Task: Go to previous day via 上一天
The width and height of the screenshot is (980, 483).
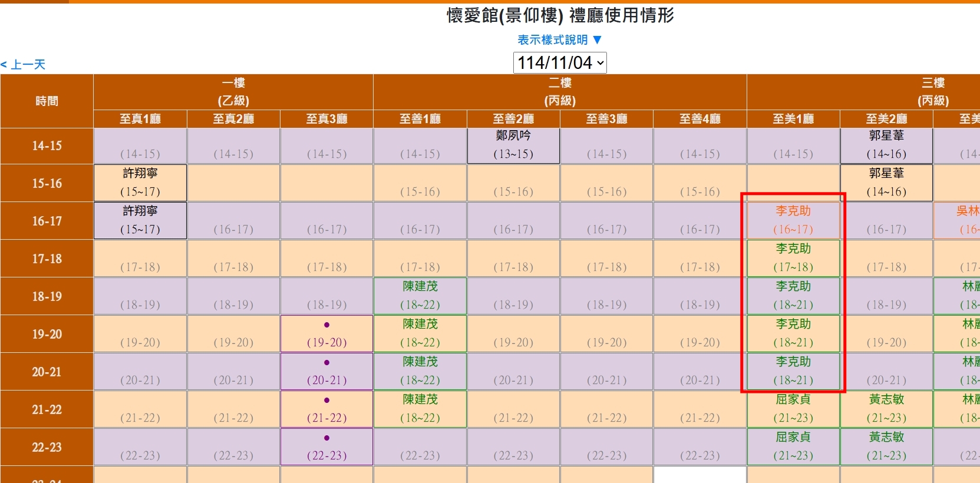Action: [24, 65]
